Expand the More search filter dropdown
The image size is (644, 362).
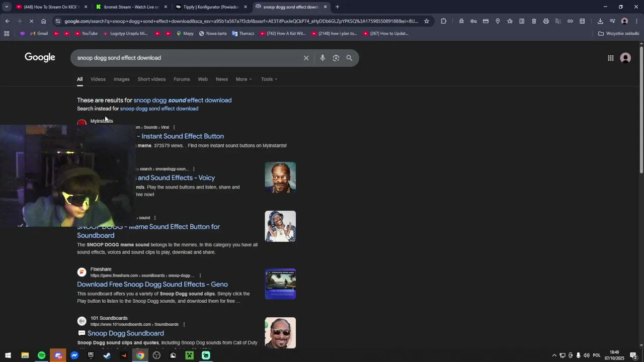pyautogui.click(x=244, y=79)
